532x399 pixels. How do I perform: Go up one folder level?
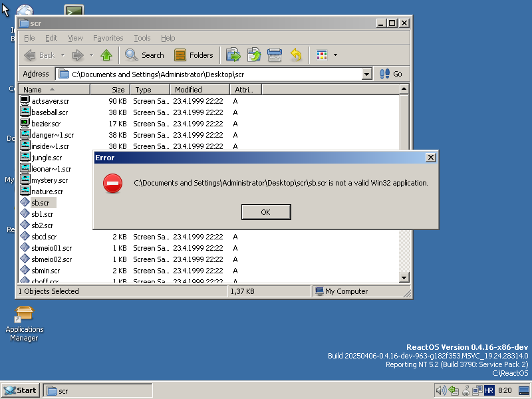[106, 55]
